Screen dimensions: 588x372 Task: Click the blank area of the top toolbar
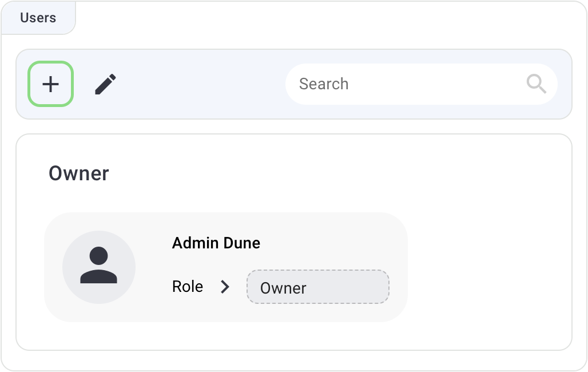click(x=200, y=84)
